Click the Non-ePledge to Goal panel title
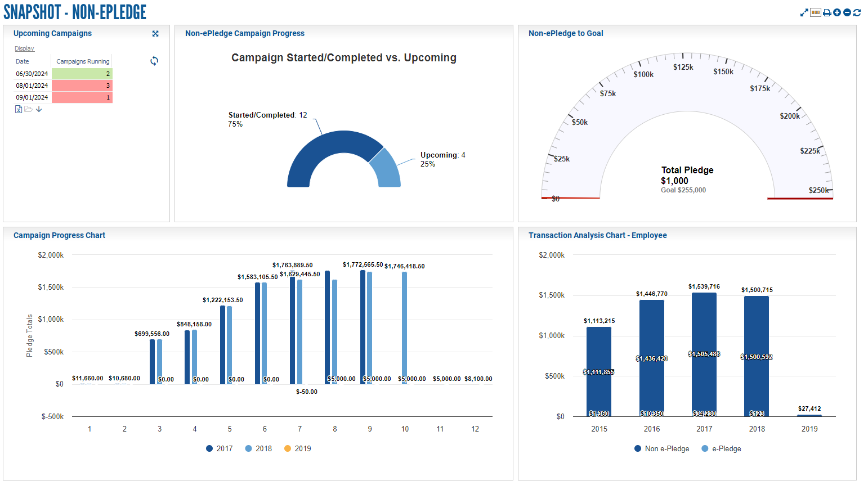 tap(566, 33)
